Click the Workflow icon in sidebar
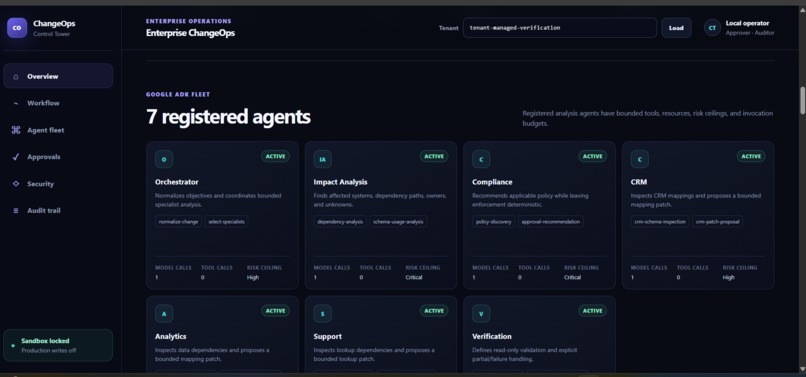Screen dimensions: 806x377 [x=16, y=103]
